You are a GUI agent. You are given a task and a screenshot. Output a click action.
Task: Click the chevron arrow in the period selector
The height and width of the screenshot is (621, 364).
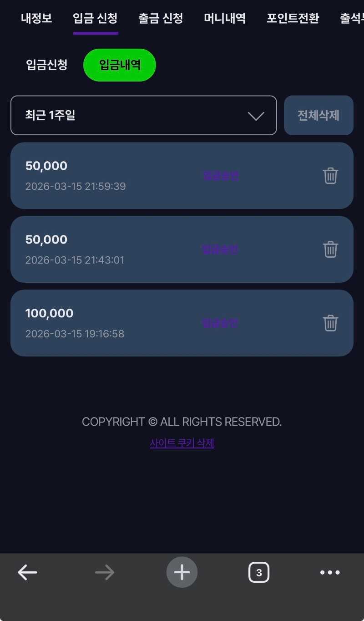(x=256, y=116)
